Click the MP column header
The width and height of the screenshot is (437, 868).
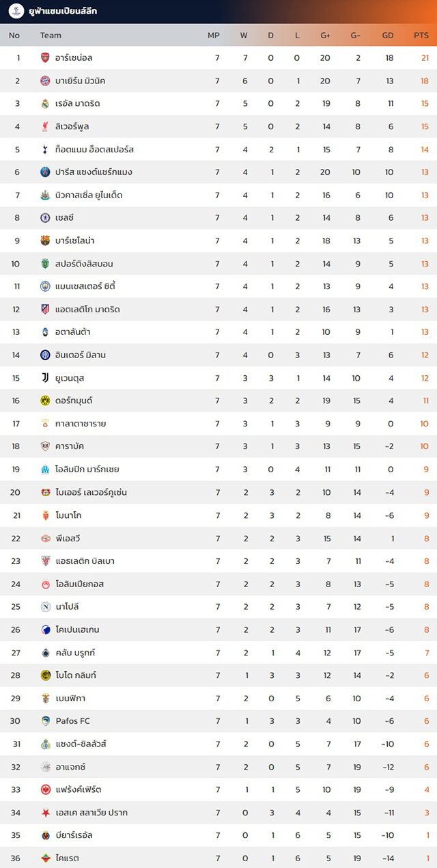coord(214,36)
